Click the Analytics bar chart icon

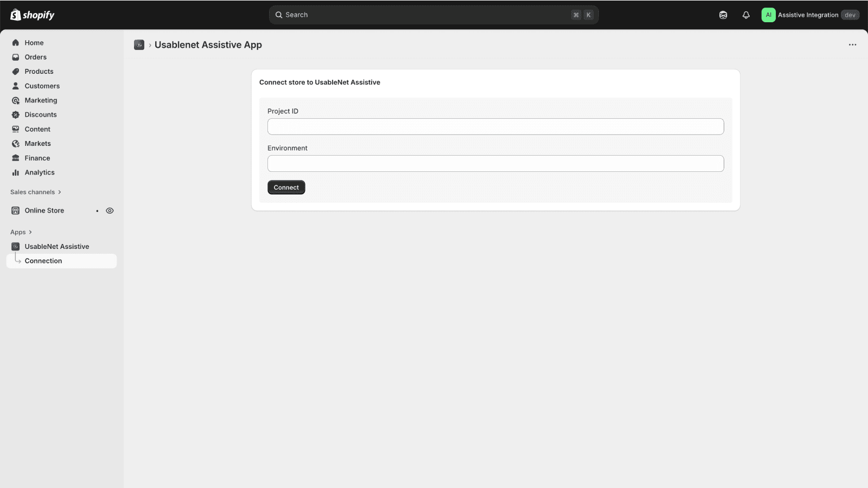coord(16,172)
